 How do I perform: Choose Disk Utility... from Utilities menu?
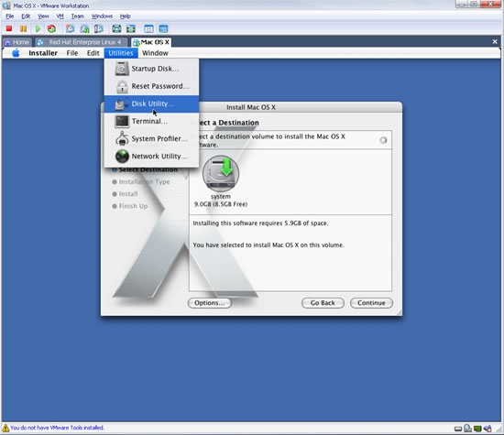tap(151, 103)
